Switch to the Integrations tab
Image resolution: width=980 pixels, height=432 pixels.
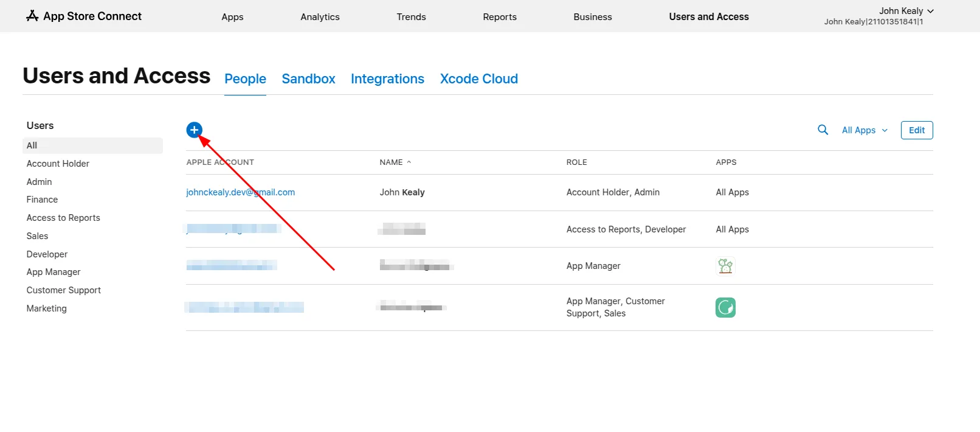[x=387, y=79]
